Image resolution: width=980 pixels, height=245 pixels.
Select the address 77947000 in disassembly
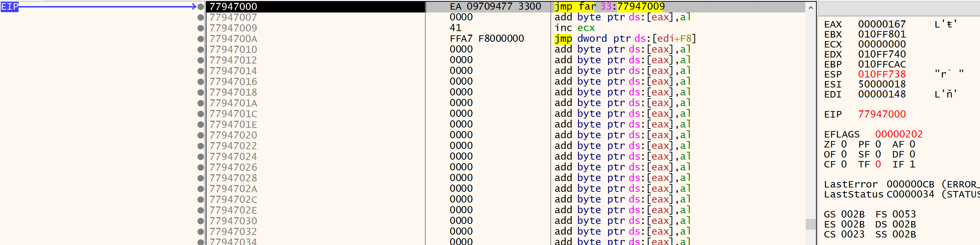pos(233,6)
